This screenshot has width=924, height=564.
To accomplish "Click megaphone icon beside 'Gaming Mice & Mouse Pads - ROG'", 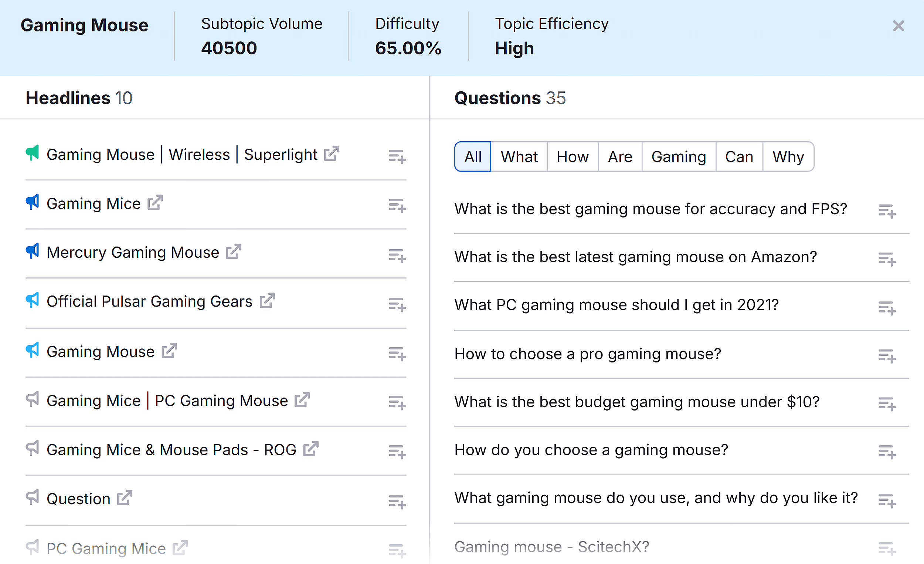I will click(x=33, y=448).
